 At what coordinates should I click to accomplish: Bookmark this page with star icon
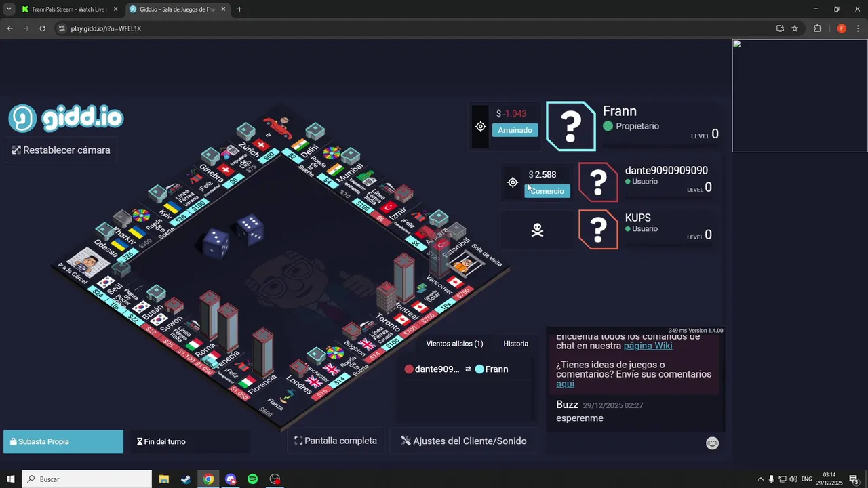795,28
